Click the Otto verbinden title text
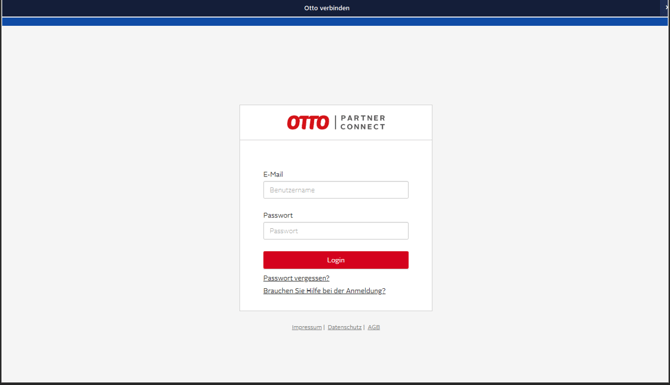The height and width of the screenshot is (385, 670). tap(326, 8)
